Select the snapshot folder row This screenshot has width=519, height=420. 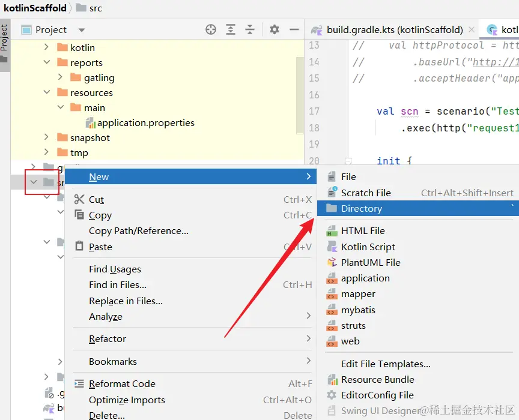point(157,137)
